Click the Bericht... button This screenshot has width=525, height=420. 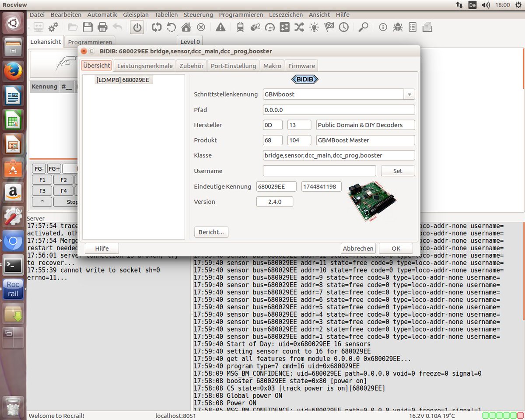[x=211, y=232]
